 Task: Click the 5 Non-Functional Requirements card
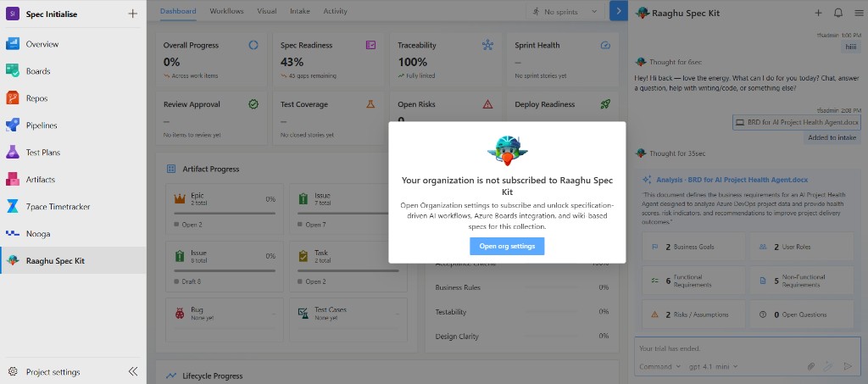(x=802, y=281)
